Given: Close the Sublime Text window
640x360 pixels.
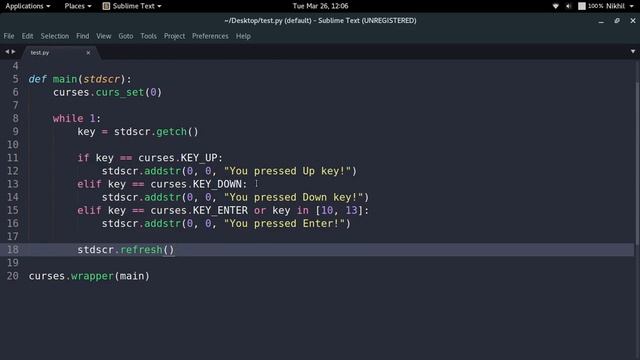Looking at the screenshot, I should point(633,20).
